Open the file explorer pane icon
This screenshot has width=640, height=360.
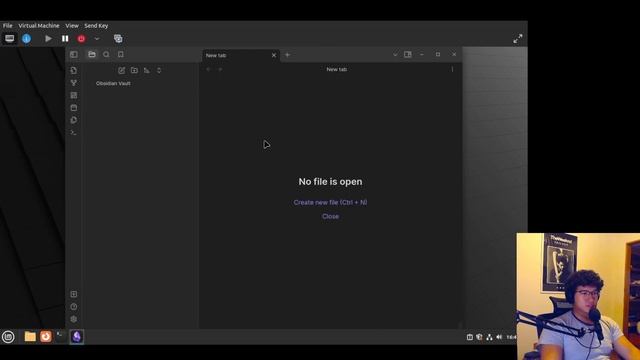coord(92,54)
